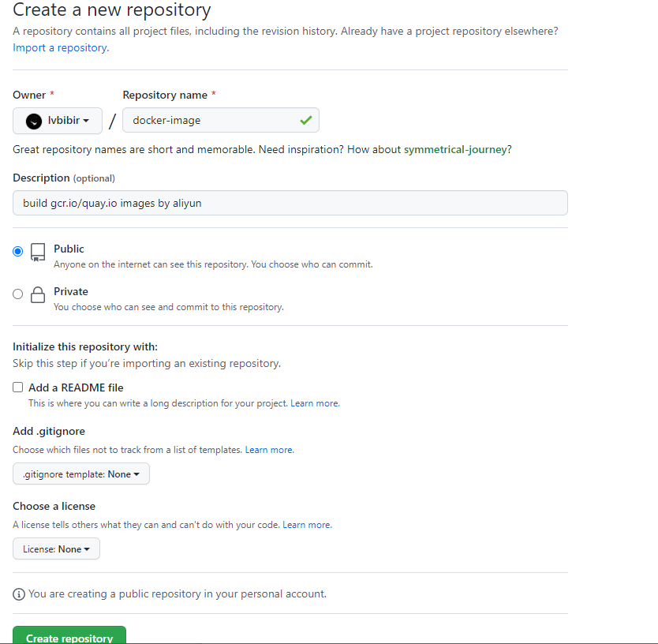Viewport: 658px width, 644px height.
Task: Select the Private radio button
Action: pos(18,294)
